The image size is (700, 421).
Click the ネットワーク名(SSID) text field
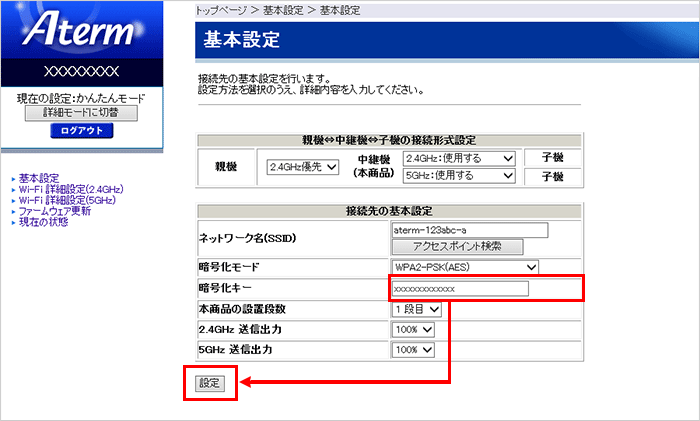click(470, 229)
